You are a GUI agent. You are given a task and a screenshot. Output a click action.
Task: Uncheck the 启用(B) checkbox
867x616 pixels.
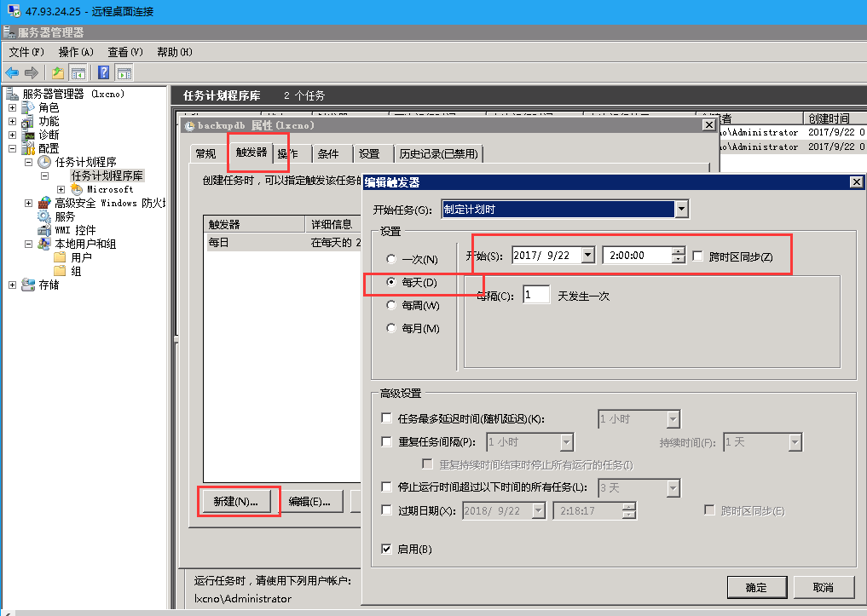coord(386,548)
